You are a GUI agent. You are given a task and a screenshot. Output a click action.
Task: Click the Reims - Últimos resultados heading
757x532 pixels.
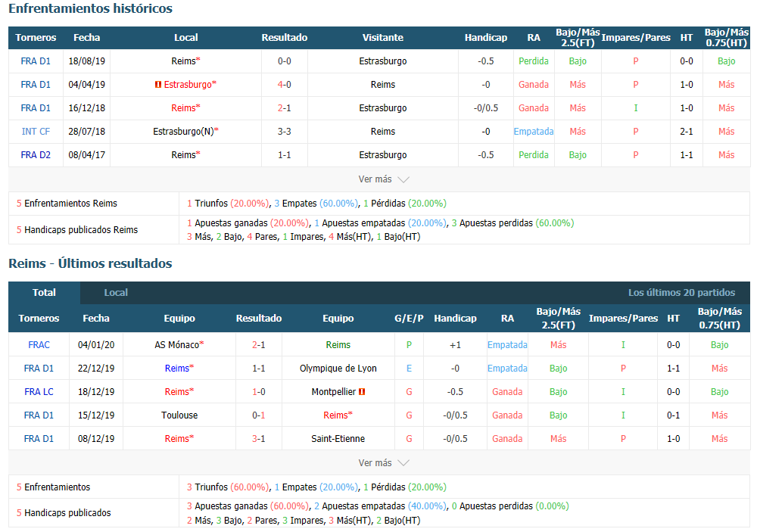click(x=90, y=263)
